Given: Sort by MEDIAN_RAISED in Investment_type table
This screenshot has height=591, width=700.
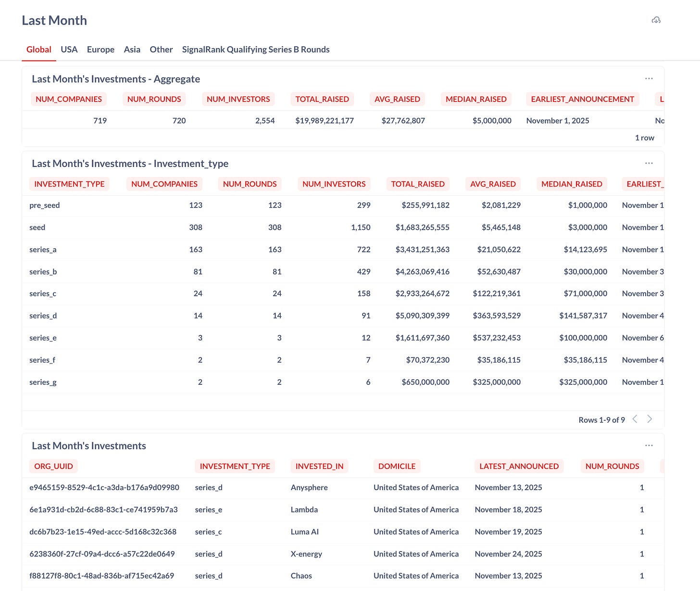Looking at the screenshot, I should (x=572, y=184).
